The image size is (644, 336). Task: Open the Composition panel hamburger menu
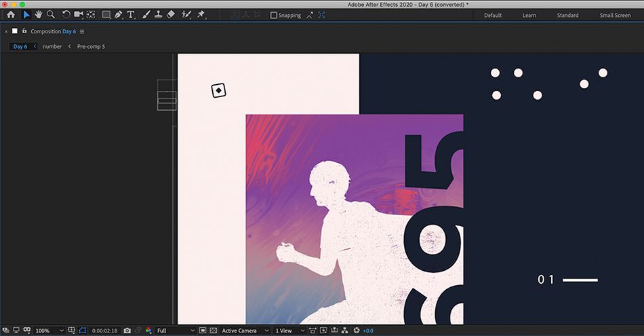tap(82, 31)
